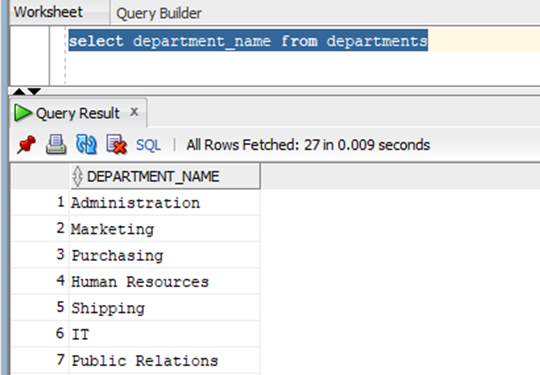Delete the row using the red X grid icon
The width and height of the screenshot is (540, 375).
tap(117, 144)
